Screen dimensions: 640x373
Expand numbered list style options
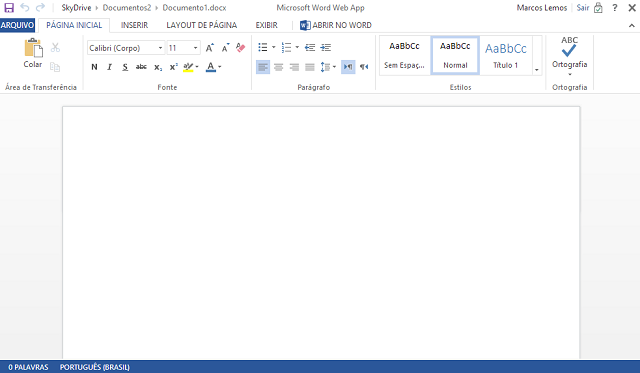pyautogui.click(x=297, y=47)
